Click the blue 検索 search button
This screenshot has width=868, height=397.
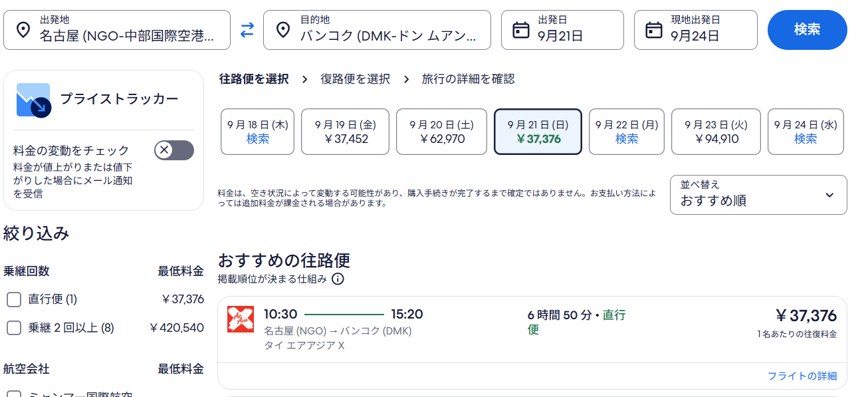[x=807, y=30]
